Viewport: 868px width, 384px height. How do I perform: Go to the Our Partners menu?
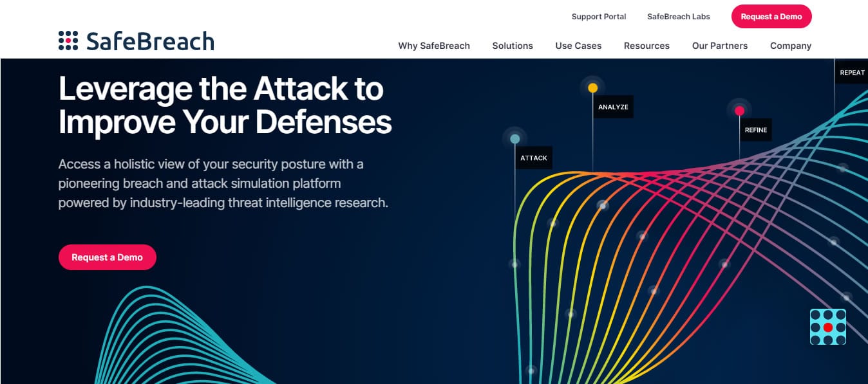pos(720,46)
